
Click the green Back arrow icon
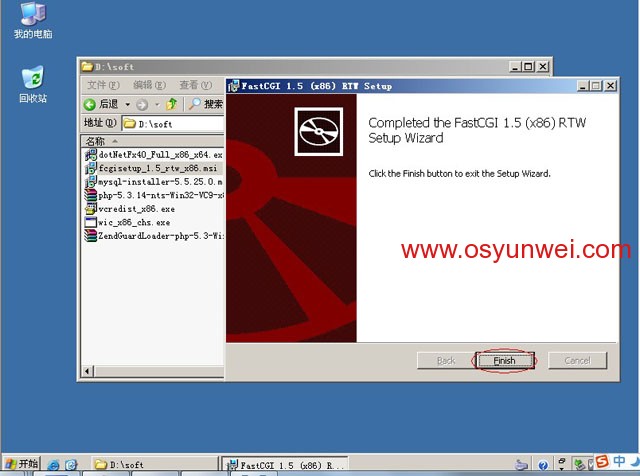pos(89,105)
